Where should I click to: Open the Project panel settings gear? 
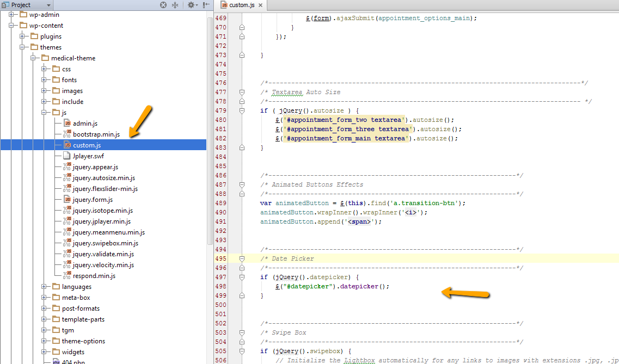point(192,5)
